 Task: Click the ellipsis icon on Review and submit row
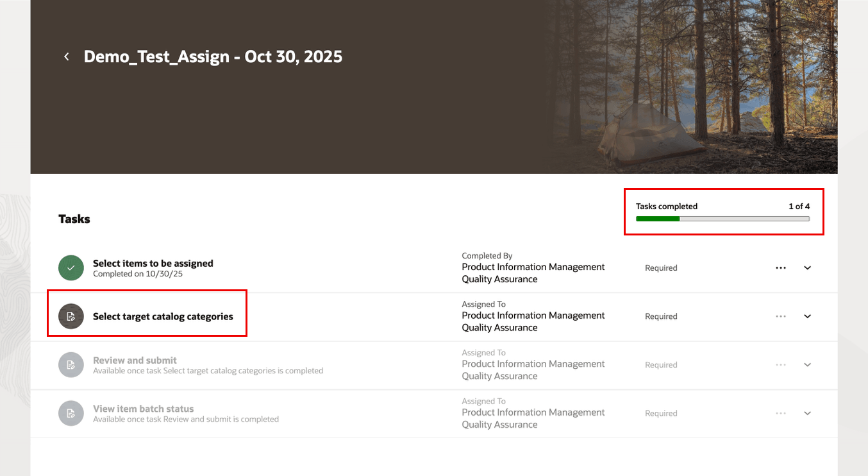coord(781,364)
